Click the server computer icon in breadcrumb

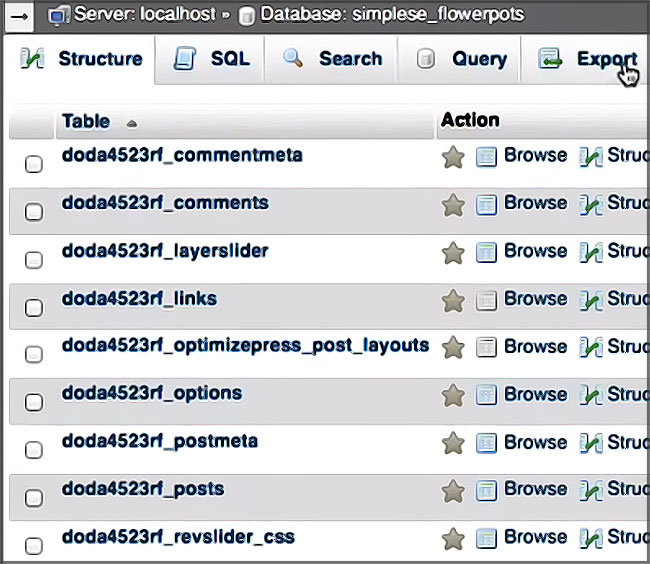tap(58, 16)
